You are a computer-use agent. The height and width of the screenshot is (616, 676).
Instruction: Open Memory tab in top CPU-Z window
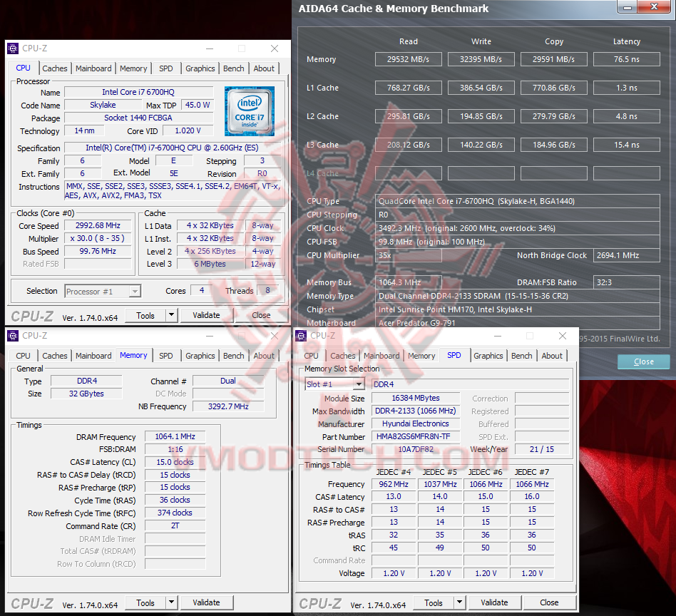tap(133, 68)
